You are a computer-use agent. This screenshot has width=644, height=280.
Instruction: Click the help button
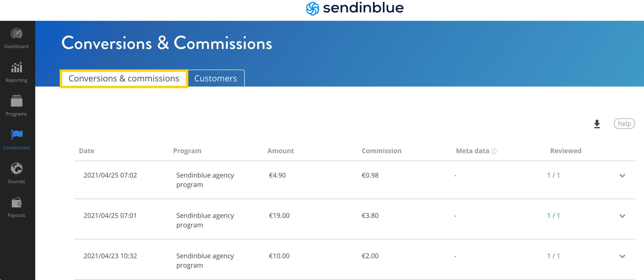tap(624, 124)
